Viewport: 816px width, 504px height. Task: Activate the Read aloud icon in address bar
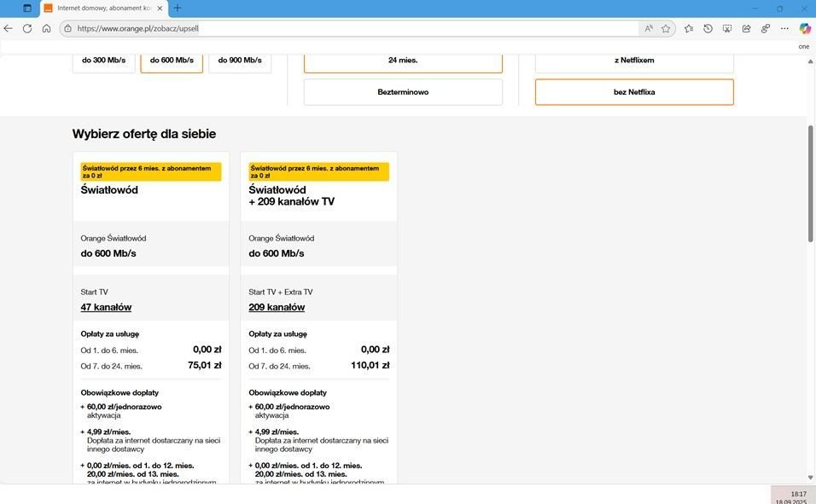point(649,28)
